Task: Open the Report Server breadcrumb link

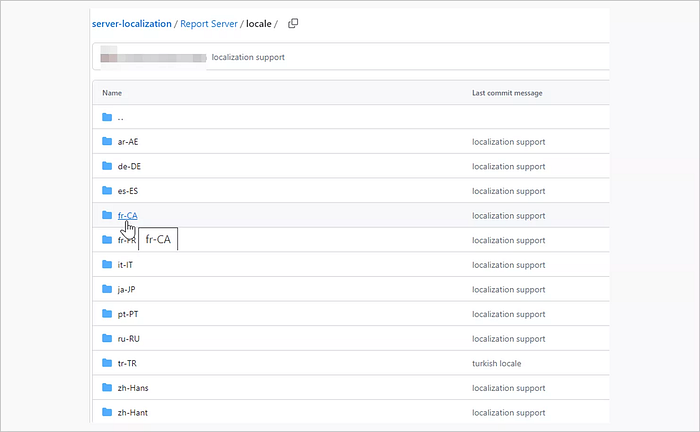Action: point(208,24)
